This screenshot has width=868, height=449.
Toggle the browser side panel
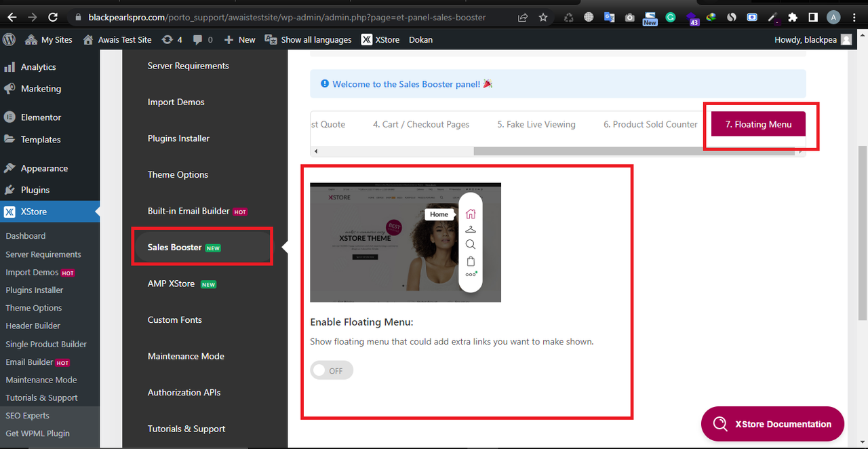pyautogui.click(x=812, y=18)
